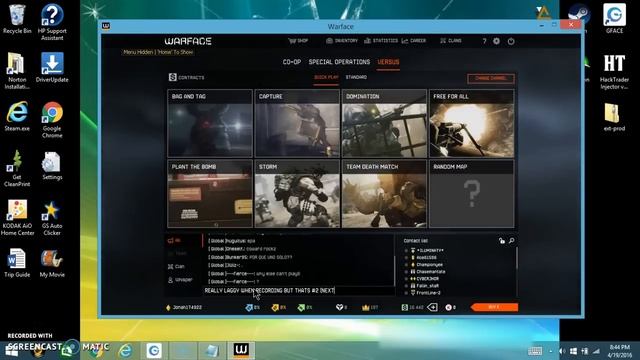Viewport: 640px width, 360px height.
Task: Click Internet Explorer in the taskbar
Action: tap(125, 350)
